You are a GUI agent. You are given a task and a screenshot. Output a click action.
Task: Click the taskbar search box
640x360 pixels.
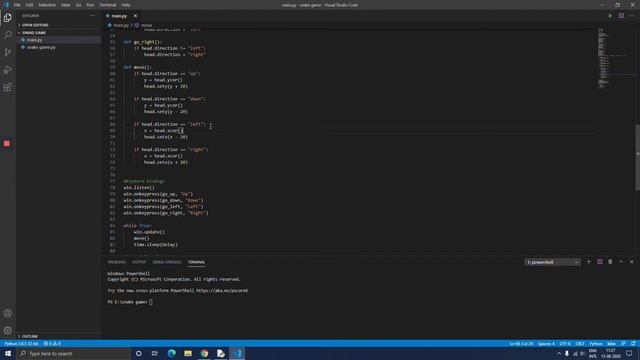(x=73, y=353)
